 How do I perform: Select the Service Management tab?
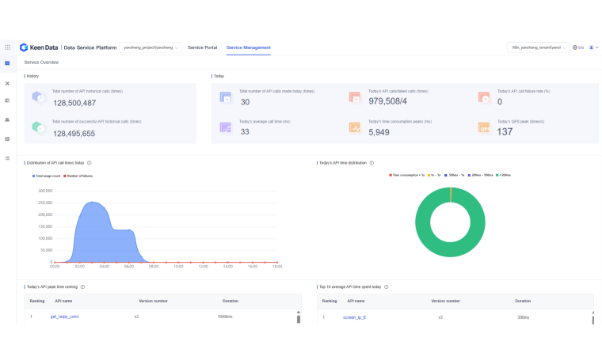248,47
